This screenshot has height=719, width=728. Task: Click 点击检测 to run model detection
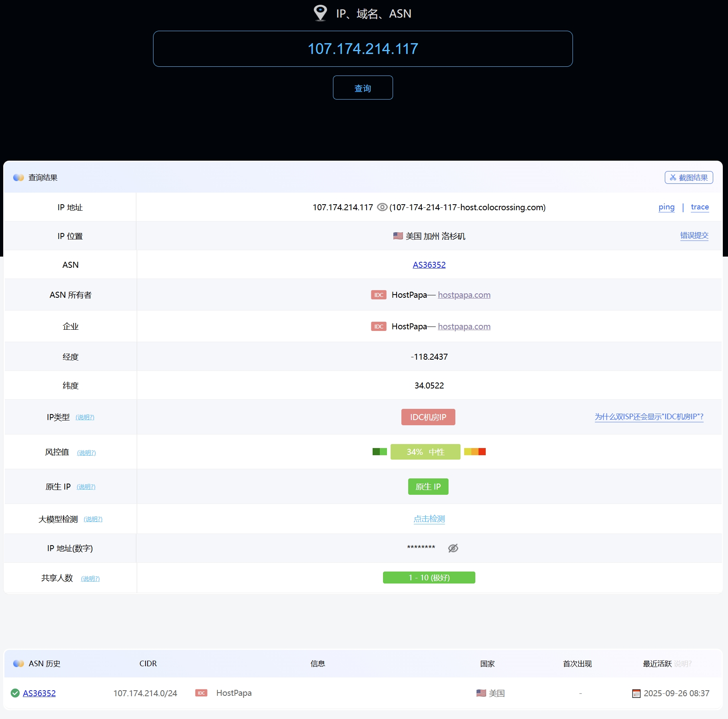(429, 519)
